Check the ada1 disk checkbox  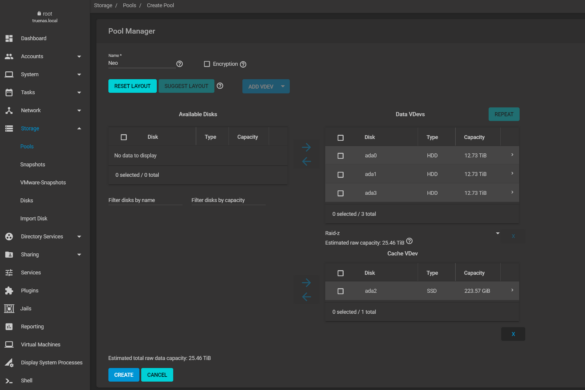click(340, 174)
